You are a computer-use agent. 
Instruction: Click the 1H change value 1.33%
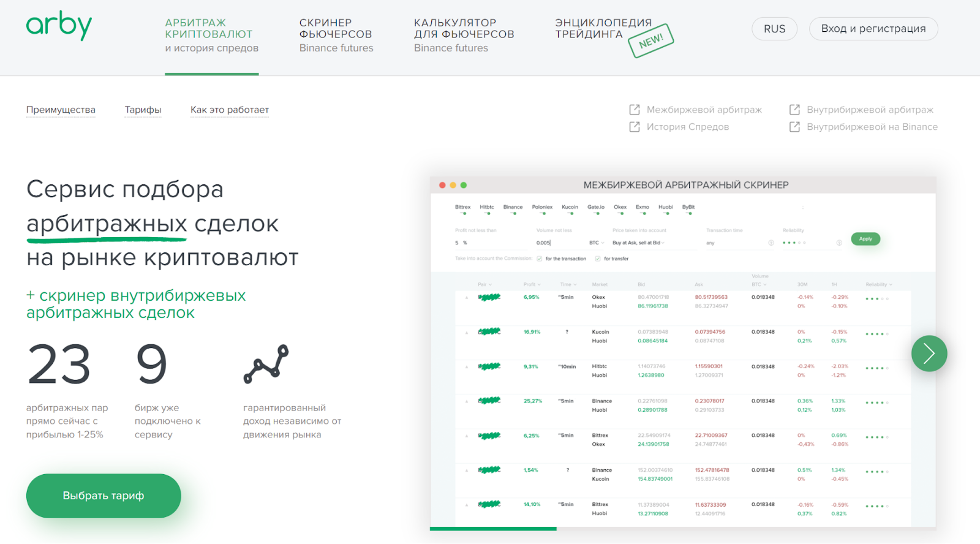coord(838,401)
